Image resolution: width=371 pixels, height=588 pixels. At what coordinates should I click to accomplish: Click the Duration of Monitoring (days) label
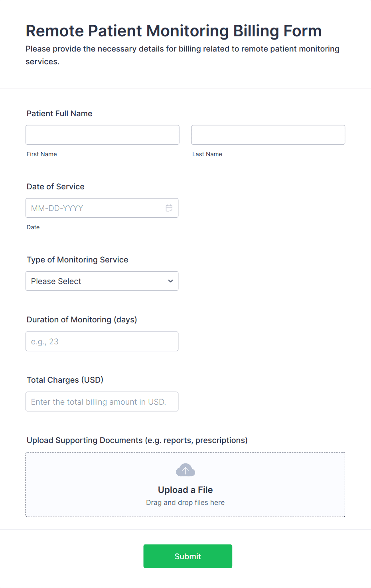pos(82,320)
